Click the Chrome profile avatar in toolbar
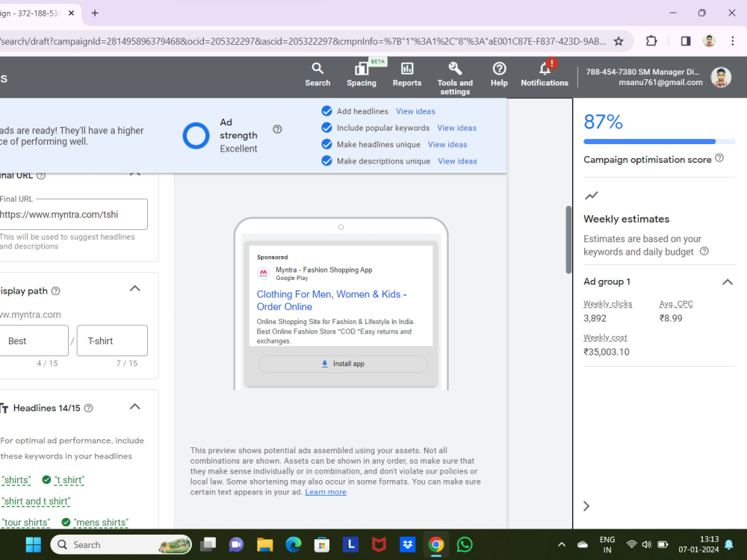Viewport: 747px width, 560px height. (x=709, y=41)
